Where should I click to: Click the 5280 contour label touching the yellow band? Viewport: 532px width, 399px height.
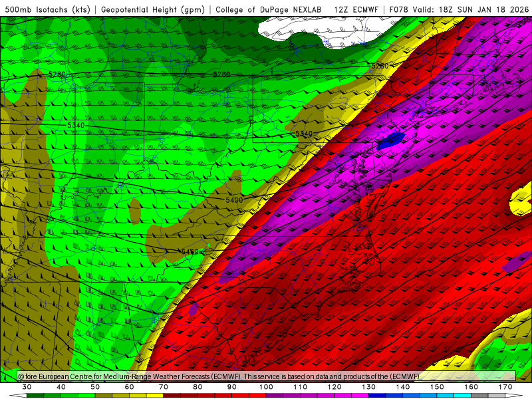[x=380, y=66]
